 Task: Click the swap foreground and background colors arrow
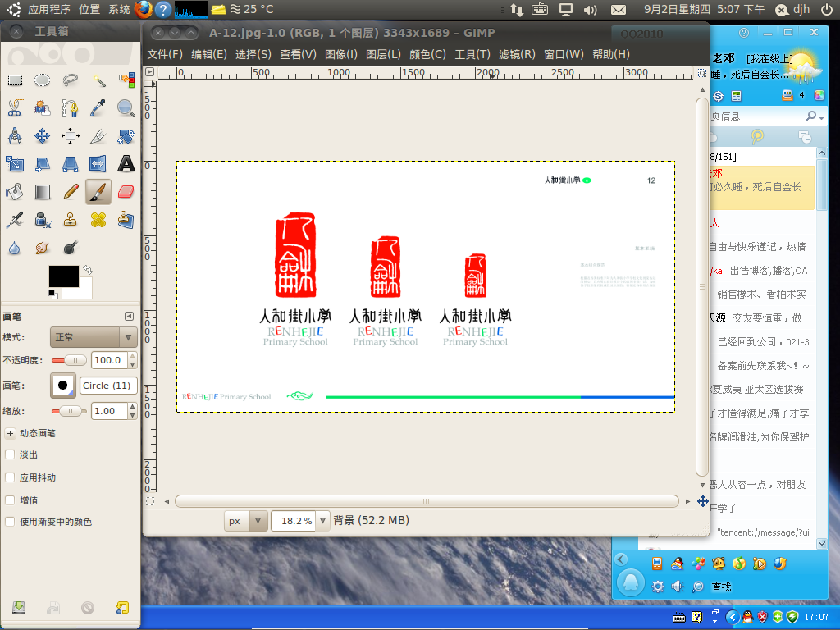(x=88, y=269)
